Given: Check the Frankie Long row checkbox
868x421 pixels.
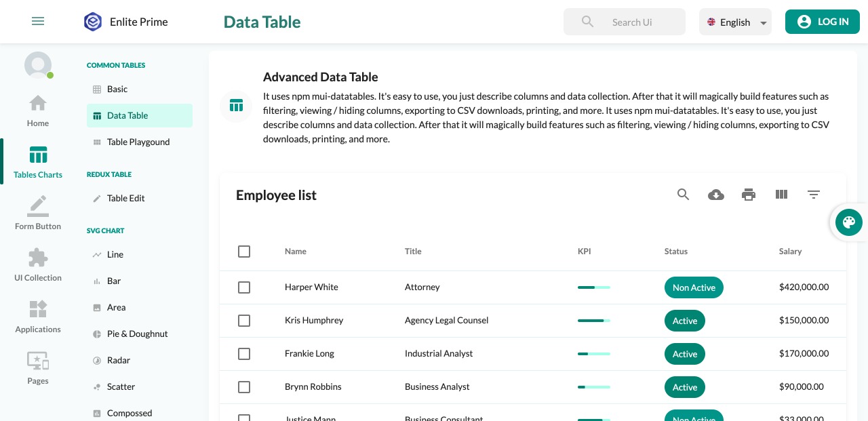Looking at the screenshot, I should [244, 354].
